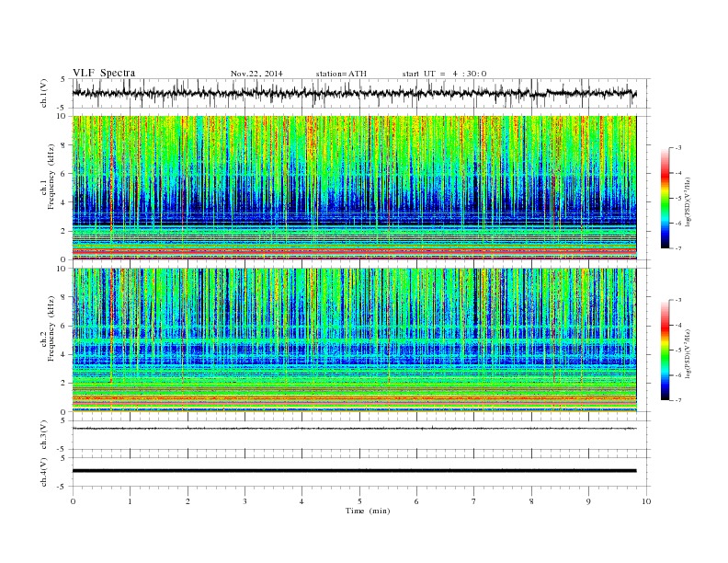This screenshot has width=728, height=563.
Task: Click the "ch.4(V)" axis label
Action: click(44, 472)
